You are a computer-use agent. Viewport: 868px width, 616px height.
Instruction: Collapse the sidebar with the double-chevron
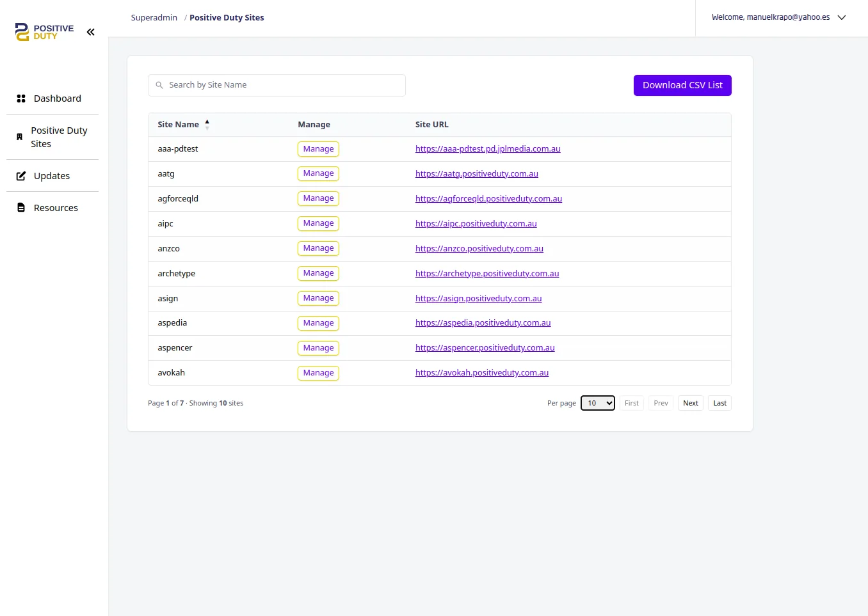(x=90, y=31)
